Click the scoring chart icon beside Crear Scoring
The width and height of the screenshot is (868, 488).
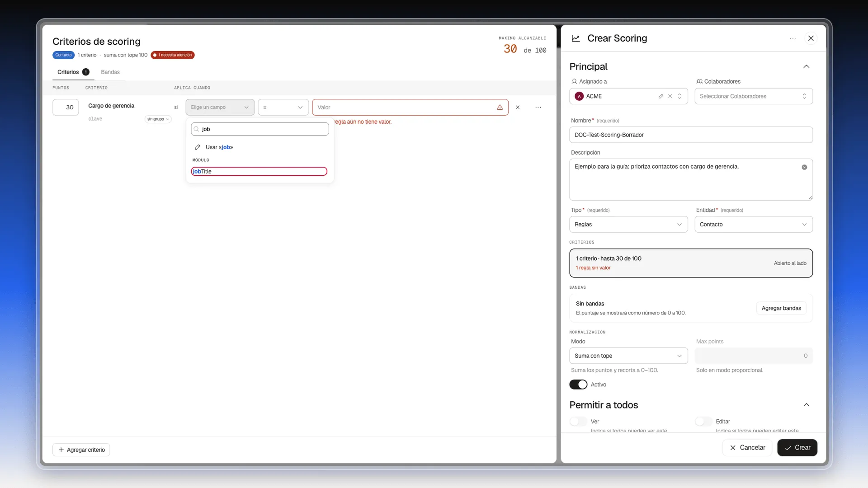[576, 38]
